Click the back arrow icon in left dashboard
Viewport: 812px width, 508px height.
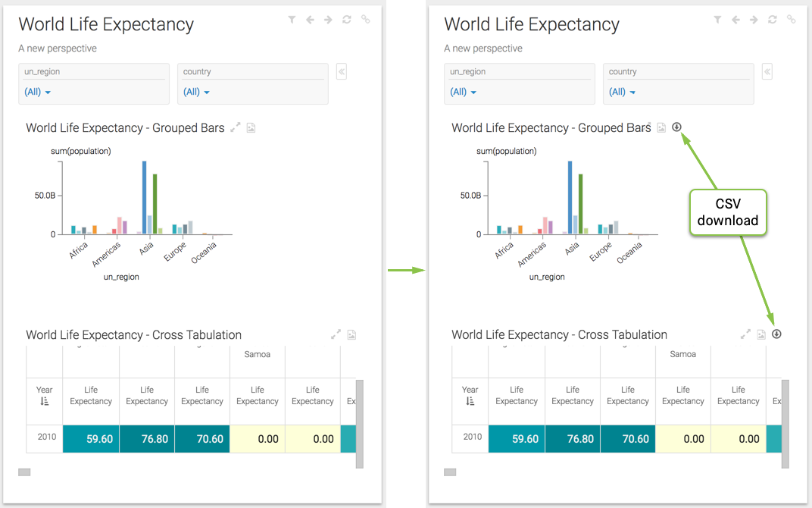[x=310, y=20]
